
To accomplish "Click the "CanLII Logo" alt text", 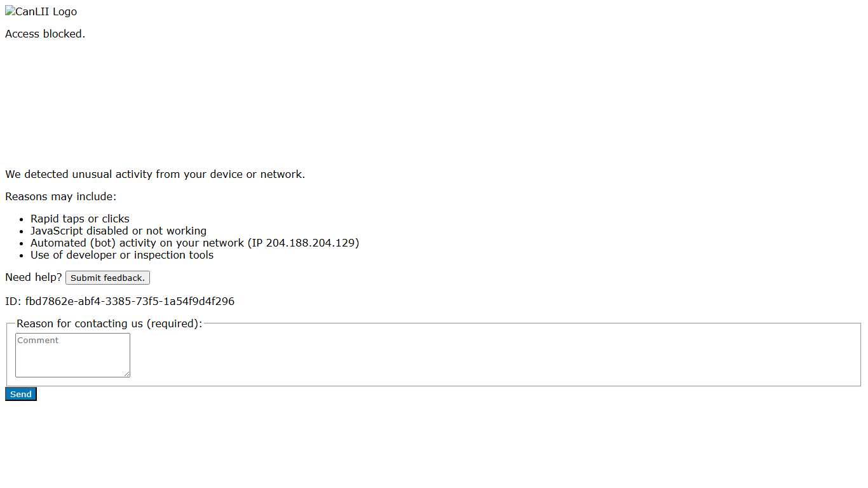I will pos(46,12).
